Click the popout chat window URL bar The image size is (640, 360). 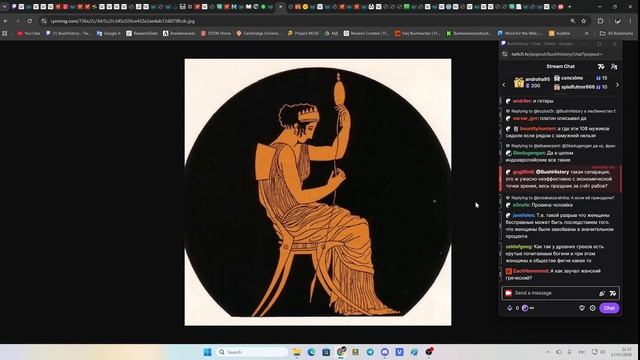556,54
